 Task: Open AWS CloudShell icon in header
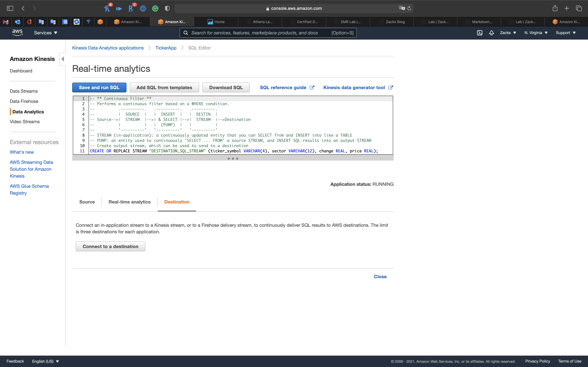point(479,33)
